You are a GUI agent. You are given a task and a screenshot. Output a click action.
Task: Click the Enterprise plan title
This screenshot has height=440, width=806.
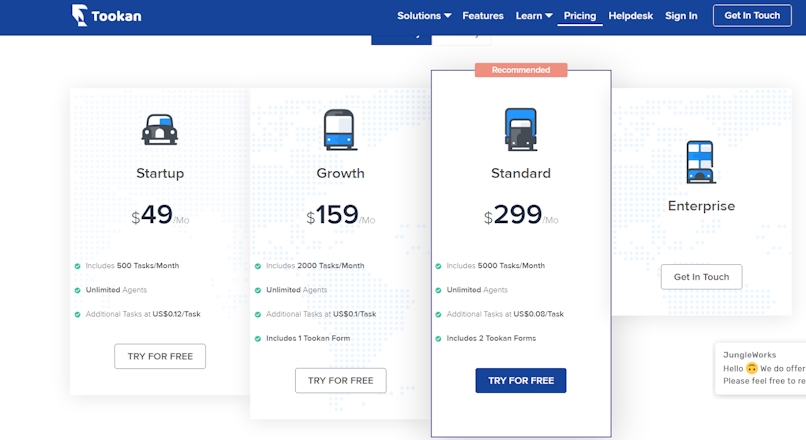click(x=701, y=206)
